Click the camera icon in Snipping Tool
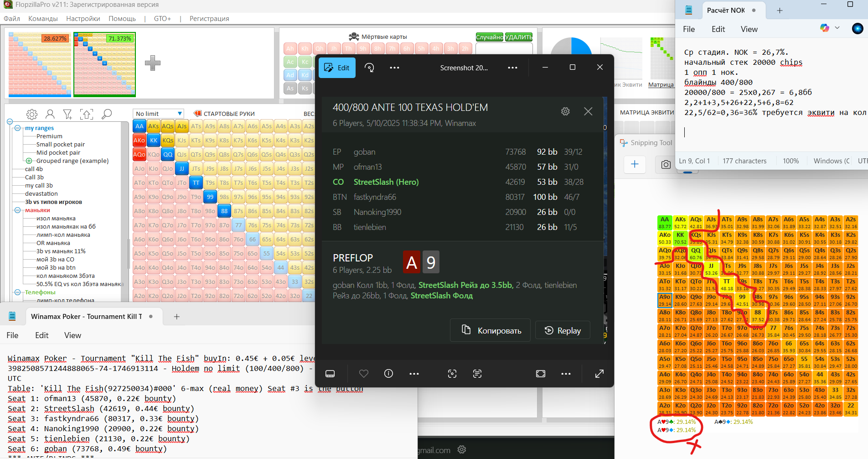Viewport: 868px width, 459px height. [x=666, y=164]
